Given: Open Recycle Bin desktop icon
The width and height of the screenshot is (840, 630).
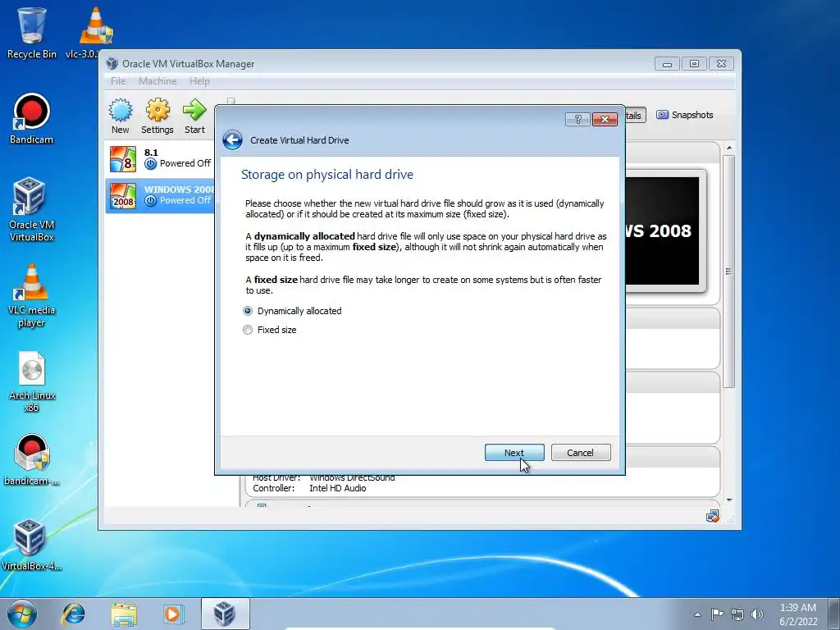Looking at the screenshot, I should [32, 33].
